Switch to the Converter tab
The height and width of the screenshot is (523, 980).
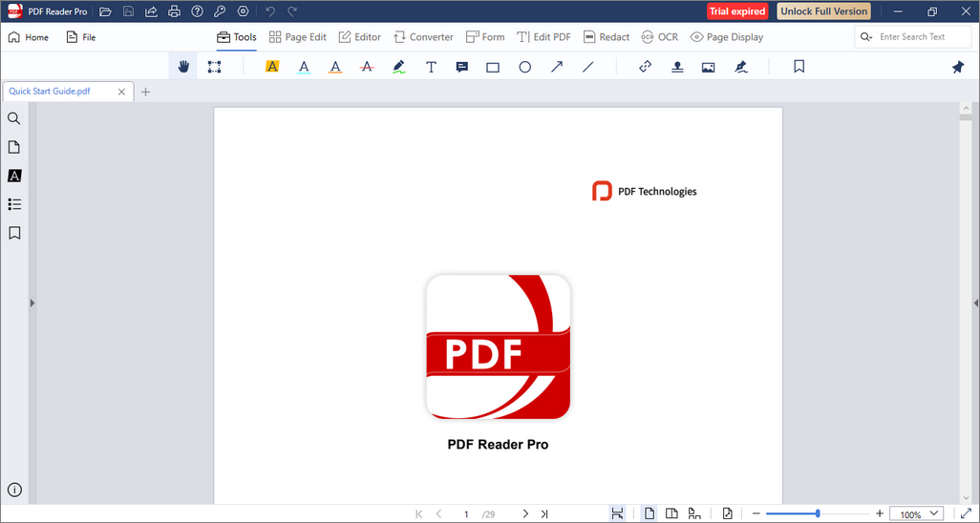point(423,37)
